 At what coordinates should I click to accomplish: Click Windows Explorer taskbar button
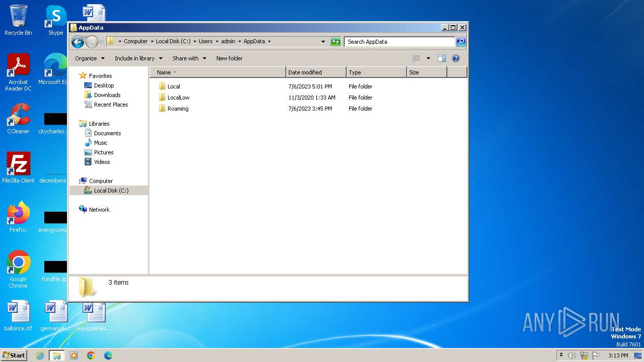(56, 355)
